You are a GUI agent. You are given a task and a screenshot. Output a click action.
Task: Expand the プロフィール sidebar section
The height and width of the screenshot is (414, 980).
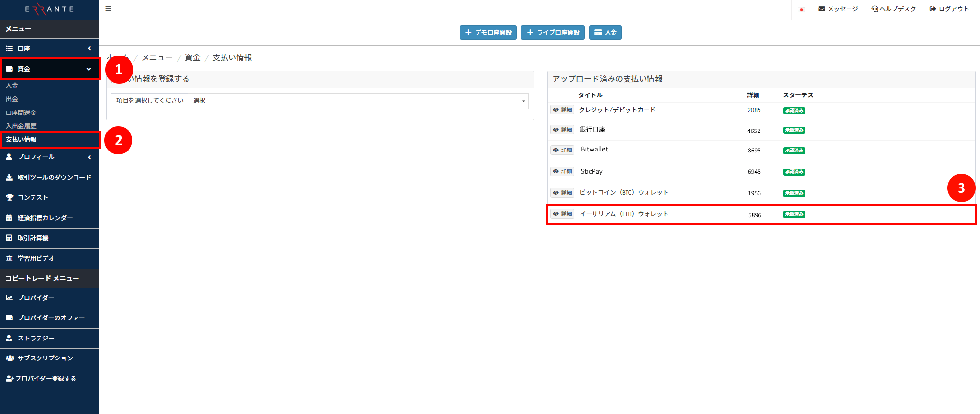[49, 157]
